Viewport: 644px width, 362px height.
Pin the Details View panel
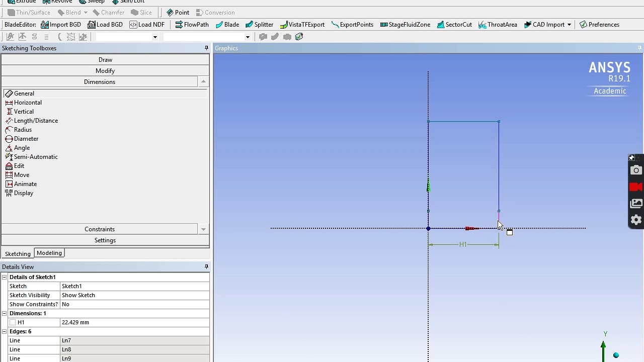(x=206, y=267)
